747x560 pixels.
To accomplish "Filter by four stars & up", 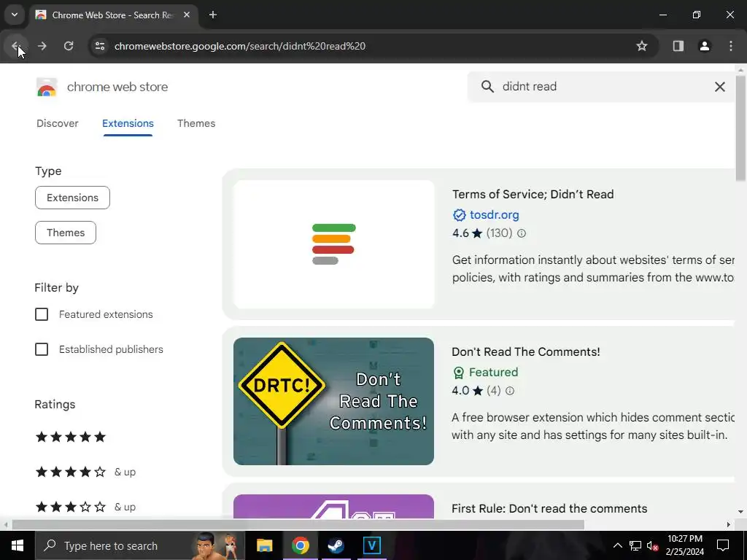I will point(85,472).
